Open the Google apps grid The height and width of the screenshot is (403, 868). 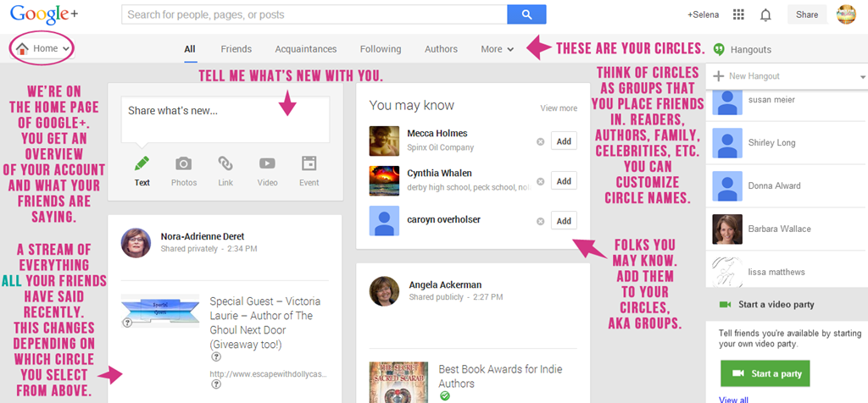click(x=738, y=14)
